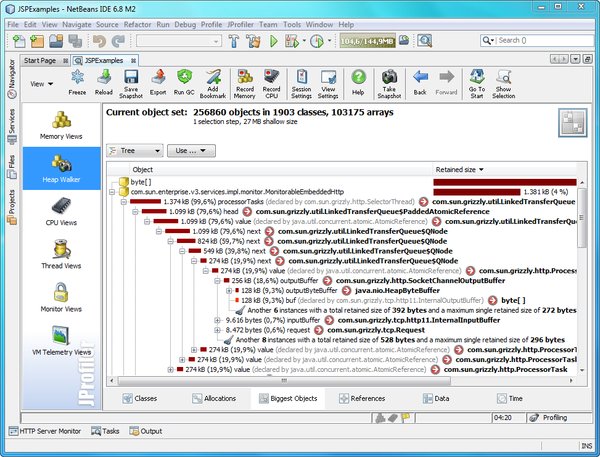Open Memory Views section
Screen dimensions: 600x457
tap(61, 125)
